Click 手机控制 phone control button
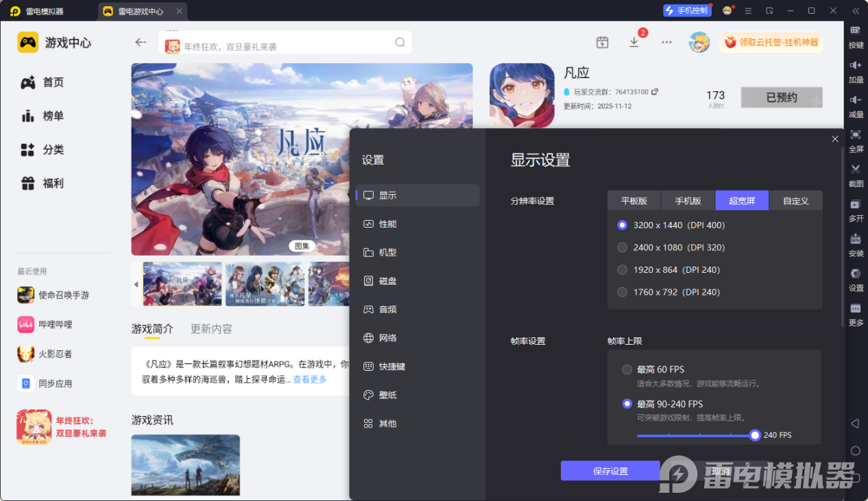868x501 pixels. pyautogui.click(x=687, y=10)
